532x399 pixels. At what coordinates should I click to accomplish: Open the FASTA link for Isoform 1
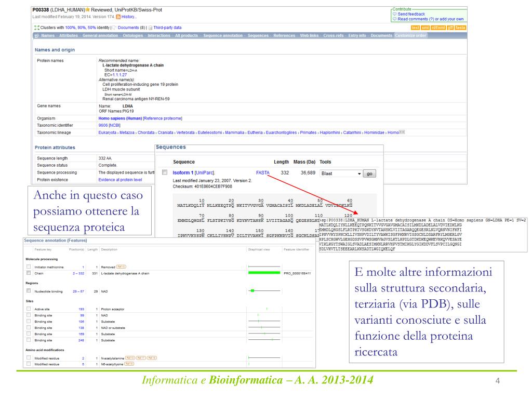click(262, 172)
